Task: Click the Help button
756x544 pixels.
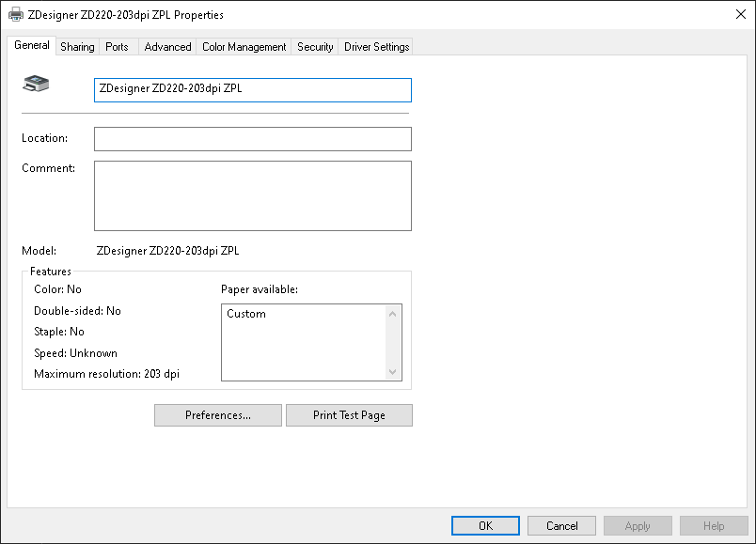Action: tap(714, 525)
